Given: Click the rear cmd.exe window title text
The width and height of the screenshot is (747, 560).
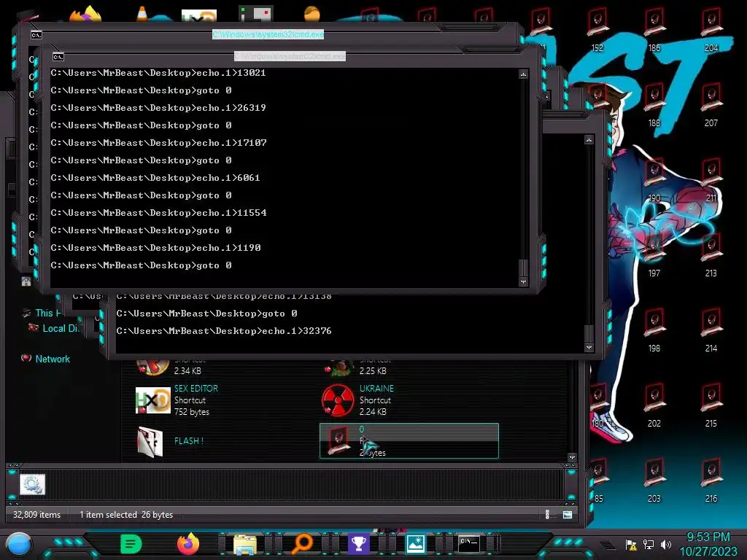Looking at the screenshot, I should 268,34.
